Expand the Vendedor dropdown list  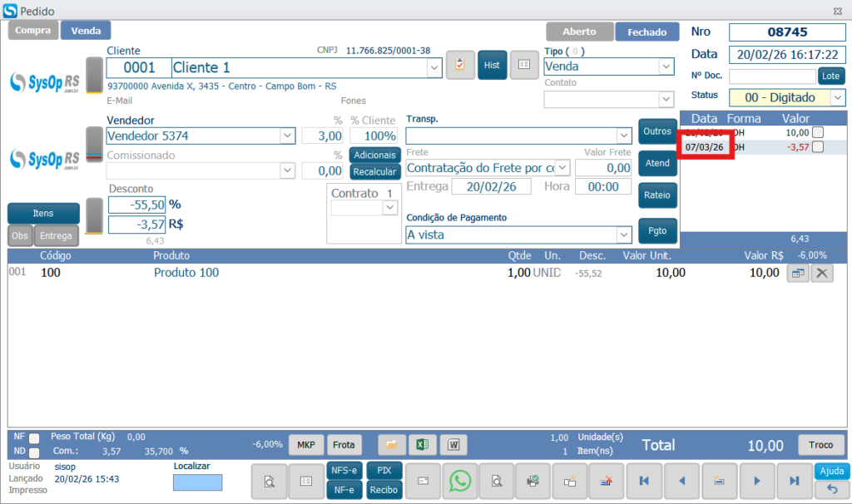tap(287, 136)
